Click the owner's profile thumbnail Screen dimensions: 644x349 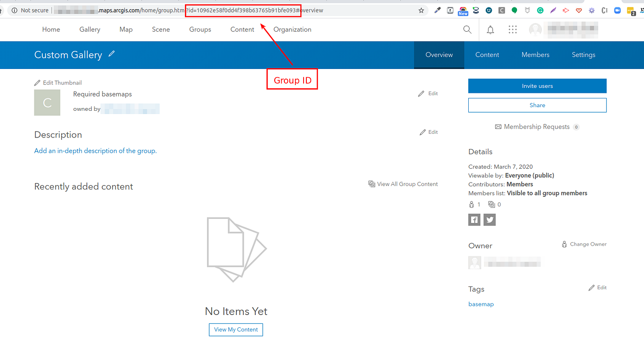point(474,262)
